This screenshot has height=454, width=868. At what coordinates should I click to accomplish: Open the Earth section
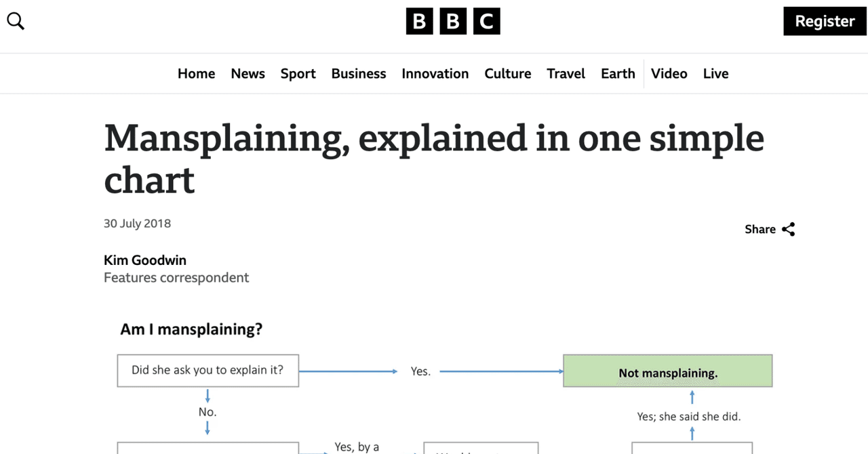(617, 74)
